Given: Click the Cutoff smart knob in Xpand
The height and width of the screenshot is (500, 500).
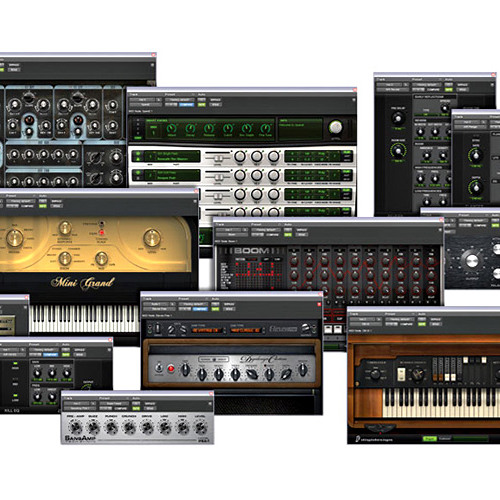Looking at the screenshot, I should click(228, 128).
